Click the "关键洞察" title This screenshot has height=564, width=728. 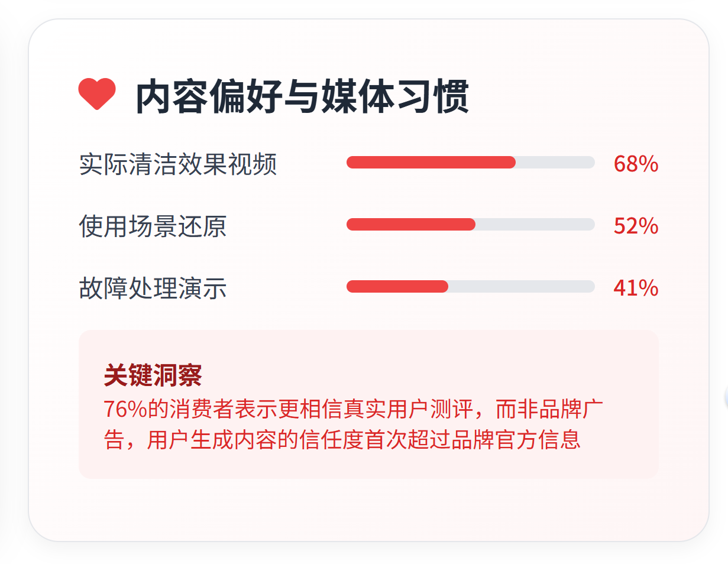coord(153,375)
